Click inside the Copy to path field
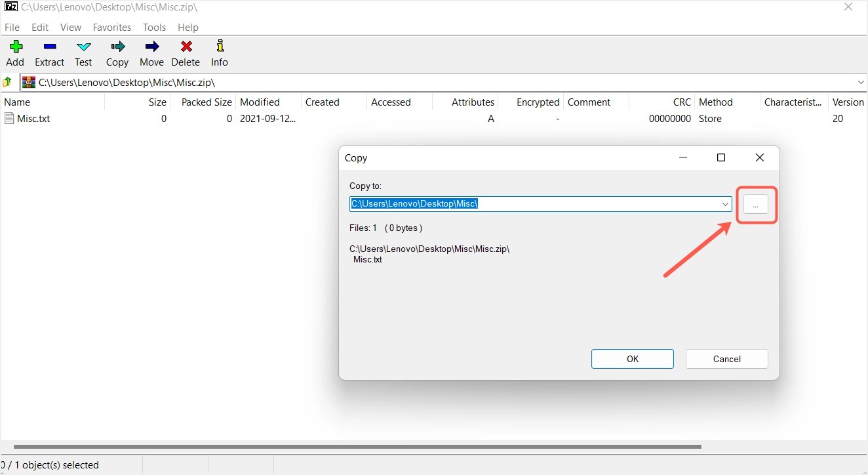 click(x=524, y=204)
